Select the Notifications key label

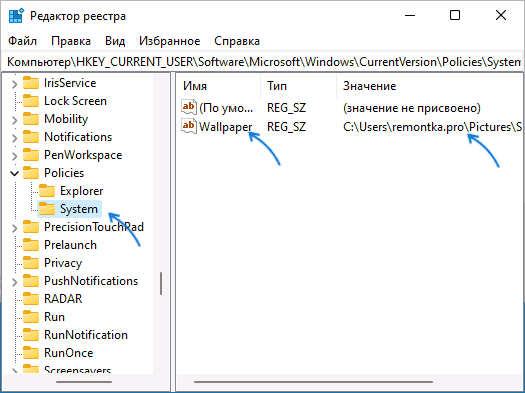point(78,137)
